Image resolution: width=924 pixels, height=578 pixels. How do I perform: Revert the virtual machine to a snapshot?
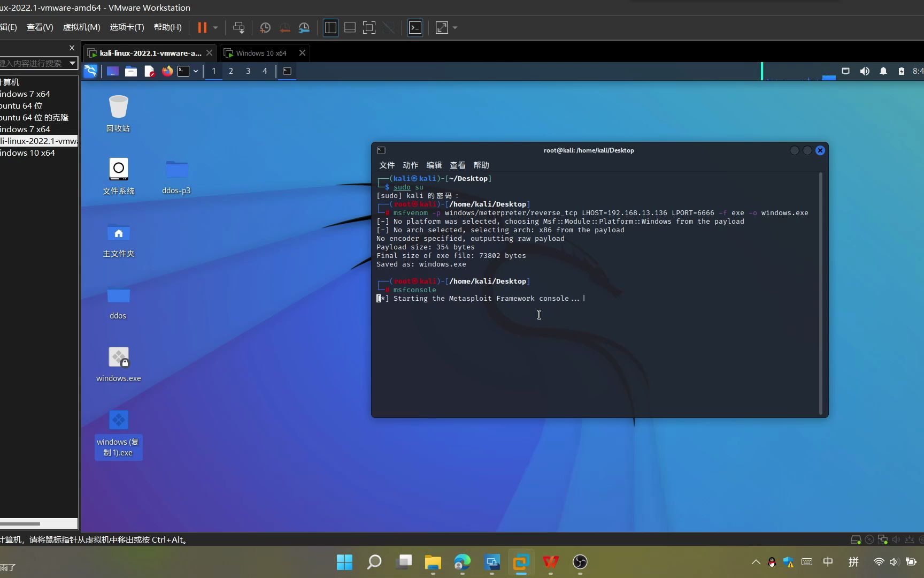click(284, 28)
